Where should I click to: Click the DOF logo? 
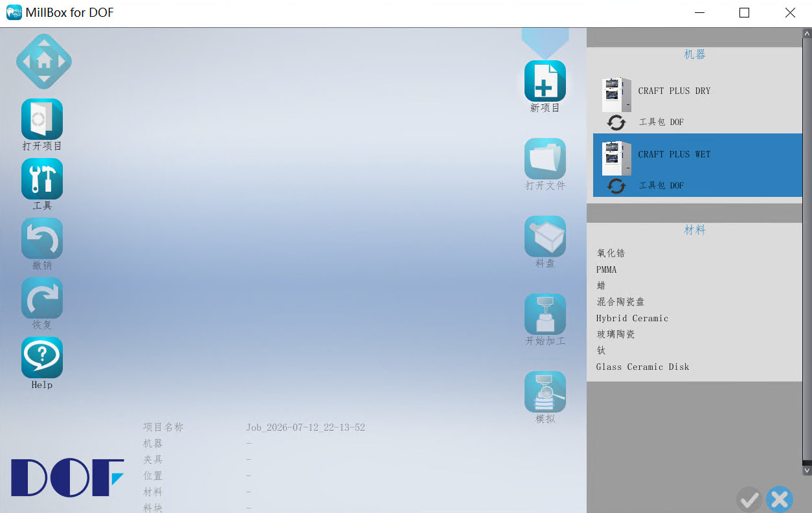(x=67, y=477)
